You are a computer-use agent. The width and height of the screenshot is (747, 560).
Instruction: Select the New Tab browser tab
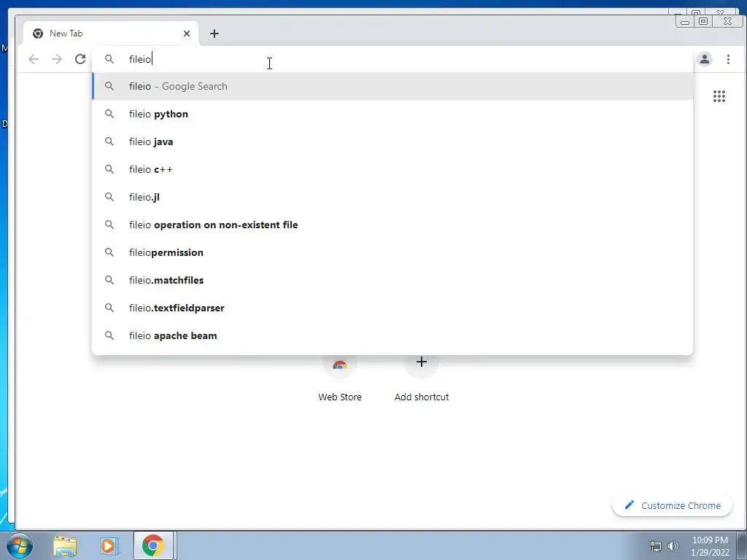111,34
